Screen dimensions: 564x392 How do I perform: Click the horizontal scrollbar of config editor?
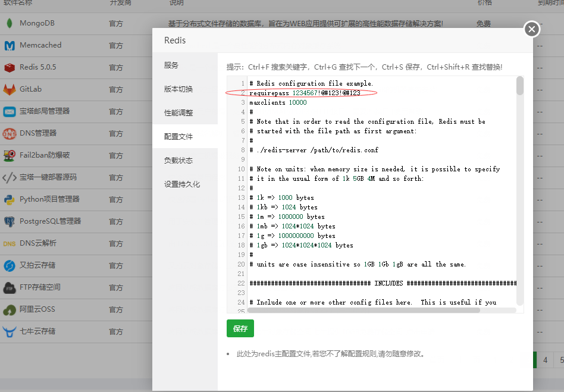(364, 310)
